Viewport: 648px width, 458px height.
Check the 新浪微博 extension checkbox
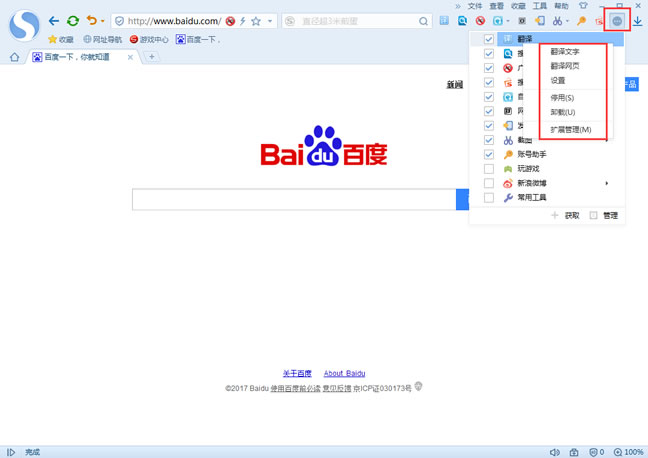tap(488, 184)
